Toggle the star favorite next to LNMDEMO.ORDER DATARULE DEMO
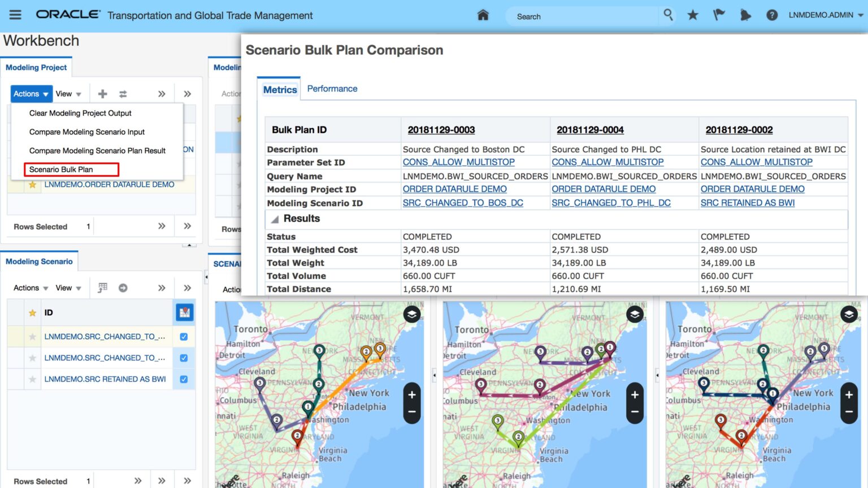 pos(32,184)
